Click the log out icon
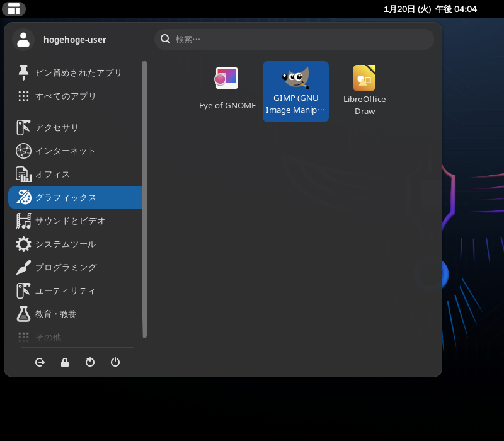 click(40, 362)
